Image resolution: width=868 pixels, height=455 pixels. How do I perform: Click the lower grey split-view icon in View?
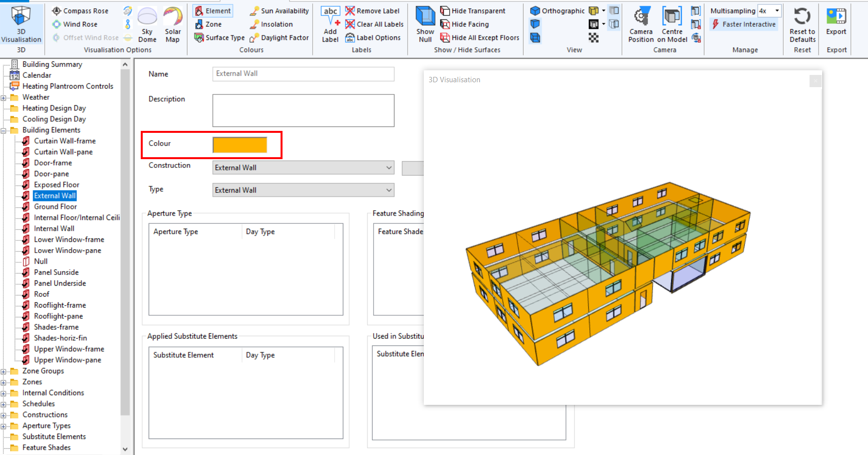click(x=614, y=24)
